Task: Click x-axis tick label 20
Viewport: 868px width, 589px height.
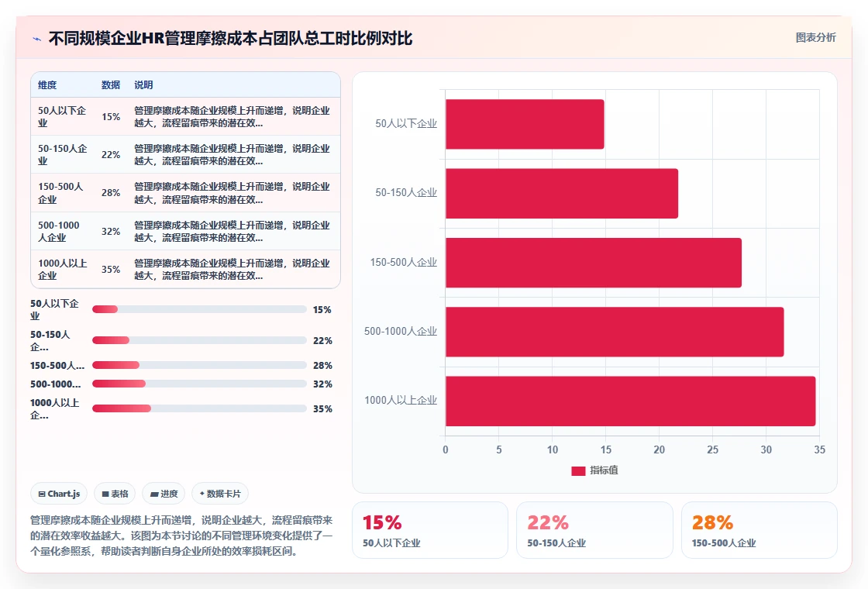Action: 659,450
